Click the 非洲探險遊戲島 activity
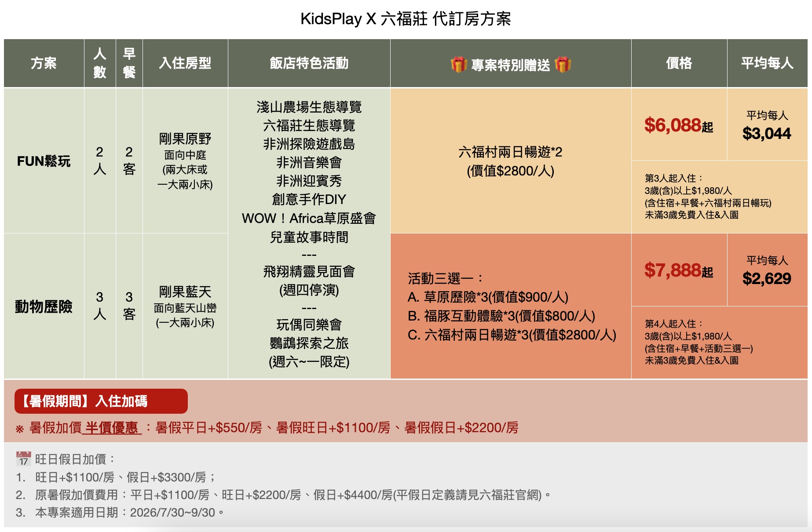812x532 pixels. coord(309,144)
